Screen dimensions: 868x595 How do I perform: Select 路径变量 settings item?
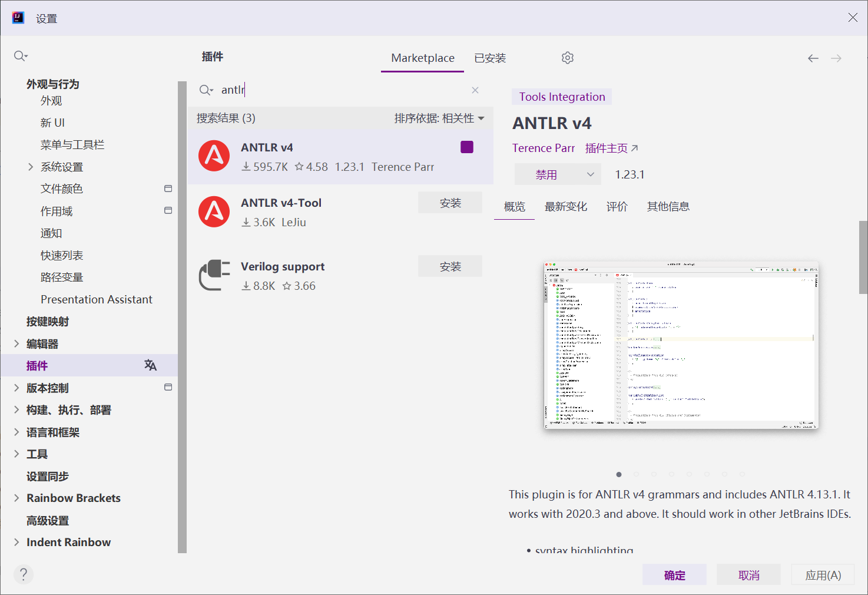(x=62, y=277)
